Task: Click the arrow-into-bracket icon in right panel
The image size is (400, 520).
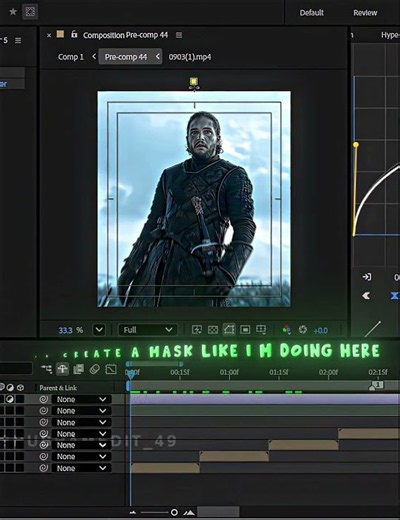Action: 367,277
